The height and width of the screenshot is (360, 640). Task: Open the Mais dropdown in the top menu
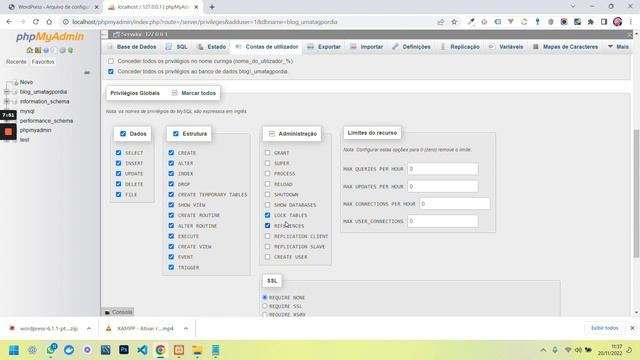click(618, 47)
